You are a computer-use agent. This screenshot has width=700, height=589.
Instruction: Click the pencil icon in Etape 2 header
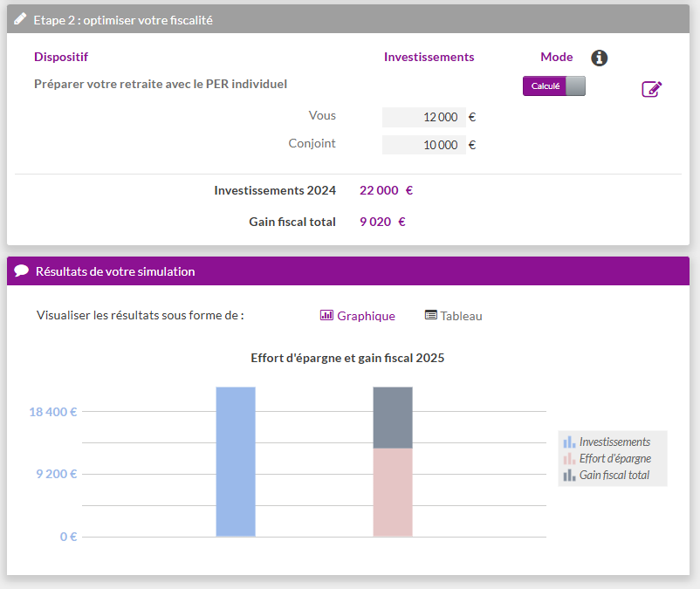click(20, 19)
